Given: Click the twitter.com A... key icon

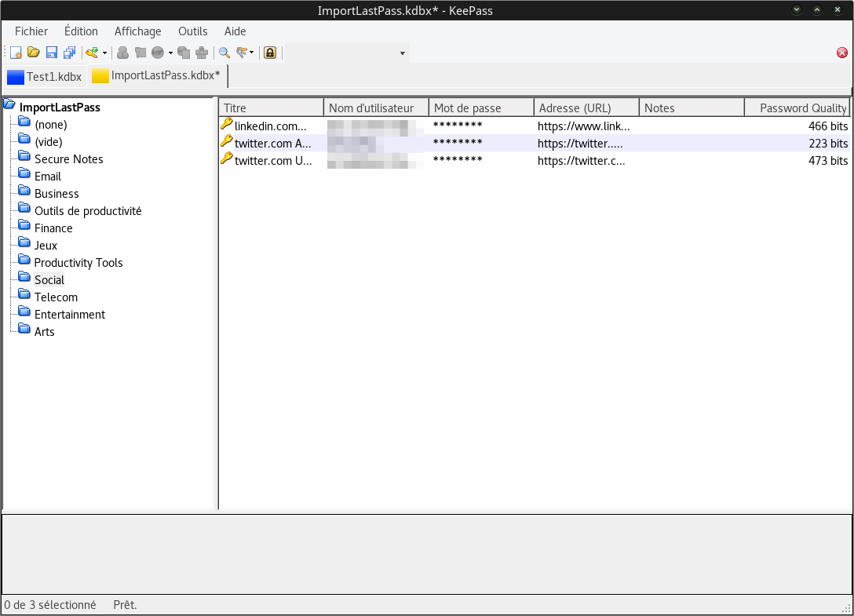Looking at the screenshot, I should pos(227,141).
